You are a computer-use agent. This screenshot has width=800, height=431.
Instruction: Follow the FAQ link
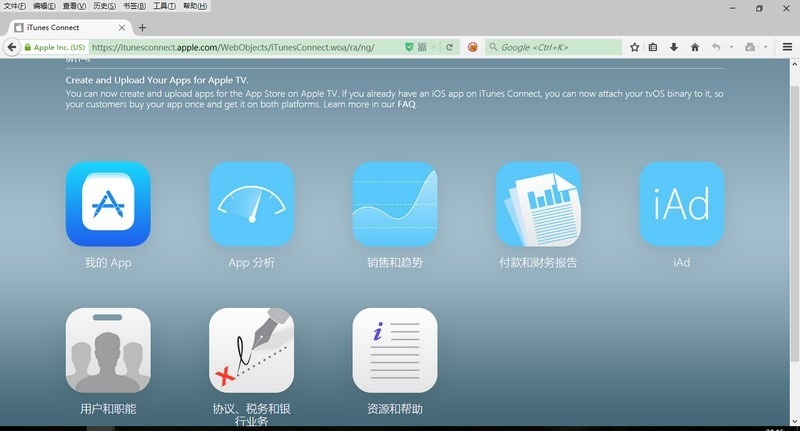[x=407, y=104]
